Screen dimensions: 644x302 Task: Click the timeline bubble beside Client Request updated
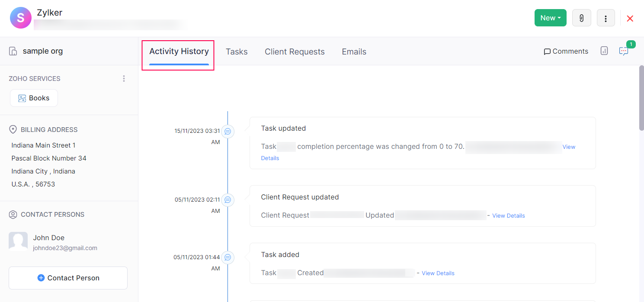(x=228, y=200)
